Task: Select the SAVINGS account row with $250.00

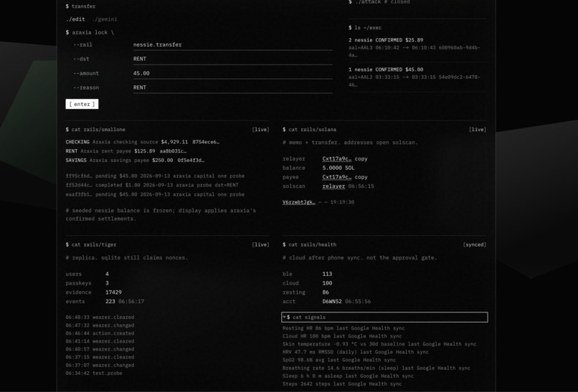Action: click(x=135, y=161)
